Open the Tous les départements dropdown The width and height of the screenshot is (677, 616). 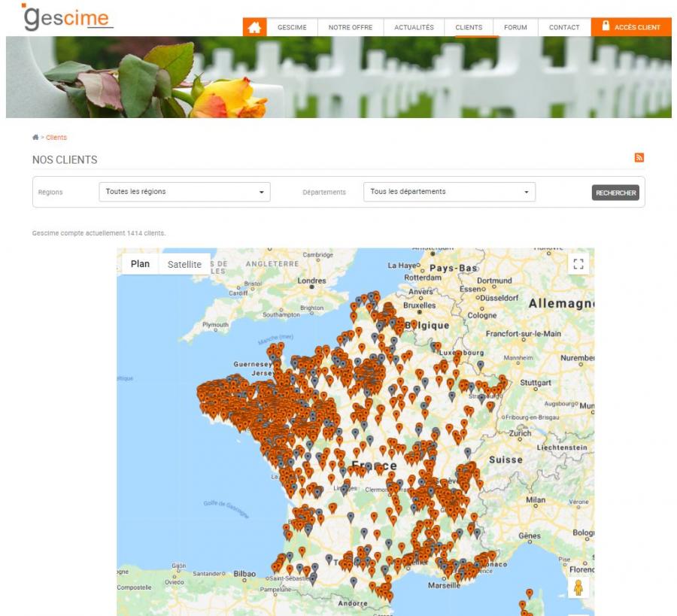pos(450,192)
